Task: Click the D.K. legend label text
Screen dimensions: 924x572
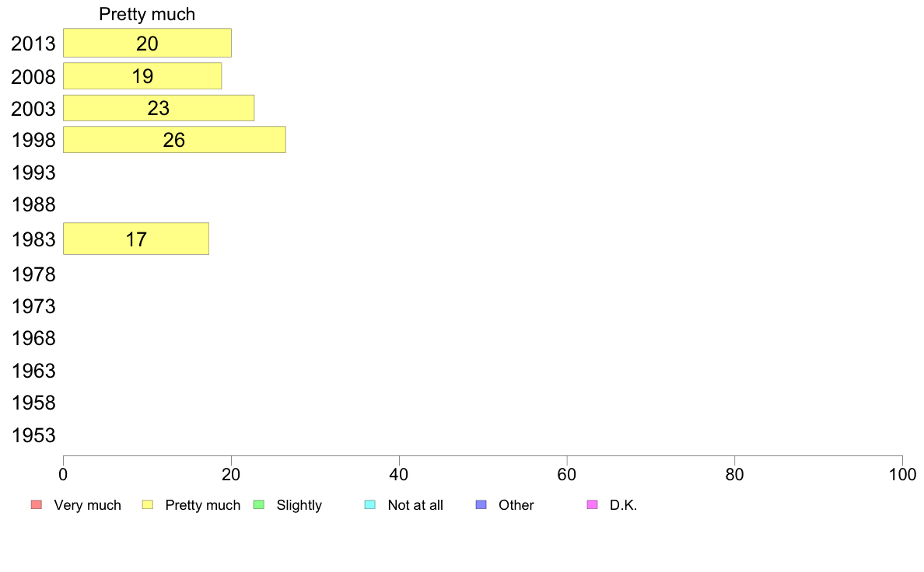Action: coord(623,505)
